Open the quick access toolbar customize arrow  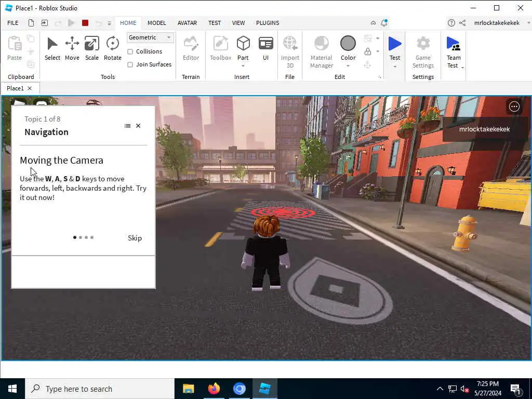[109, 23]
